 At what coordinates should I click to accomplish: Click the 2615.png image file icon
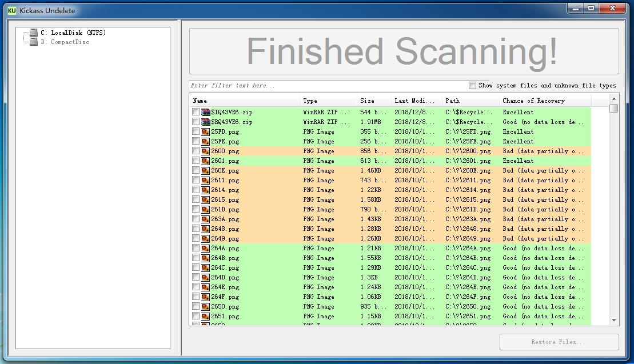click(x=206, y=199)
